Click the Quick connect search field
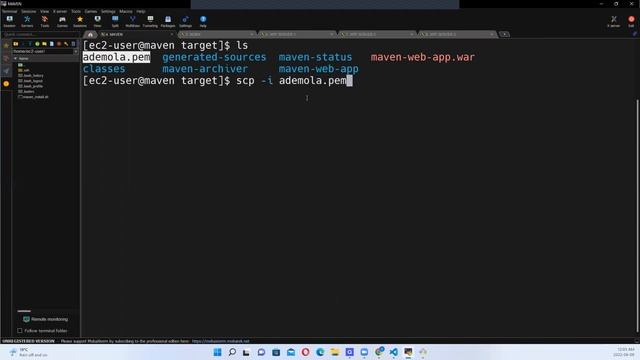The width and height of the screenshot is (640, 360). (x=41, y=34)
